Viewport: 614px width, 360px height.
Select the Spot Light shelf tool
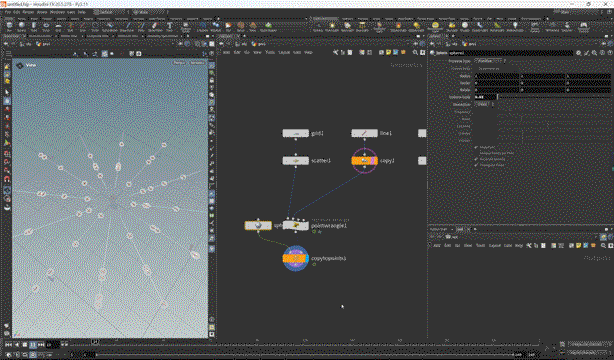point(347,27)
